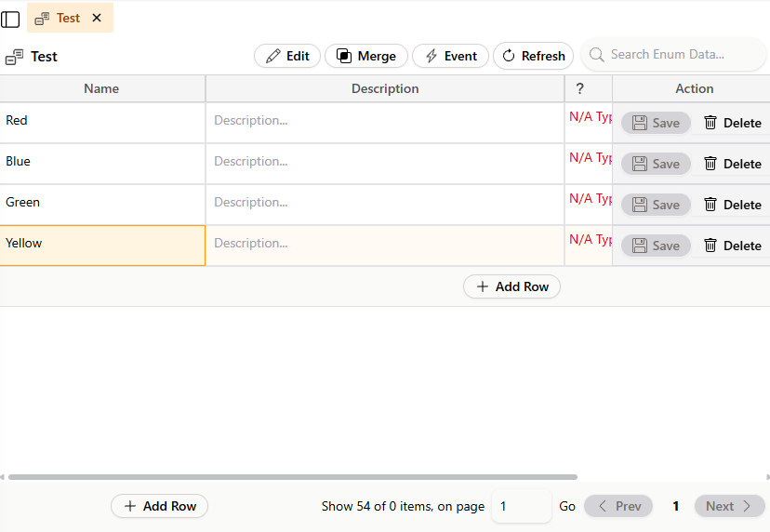
Task: Click N/A Type text in Green row
Action: [x=591, y=198]
